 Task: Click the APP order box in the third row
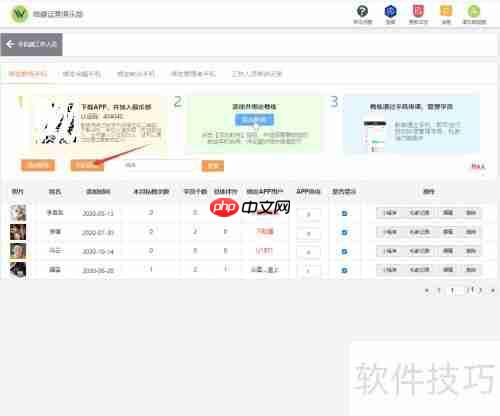(308, 252)
